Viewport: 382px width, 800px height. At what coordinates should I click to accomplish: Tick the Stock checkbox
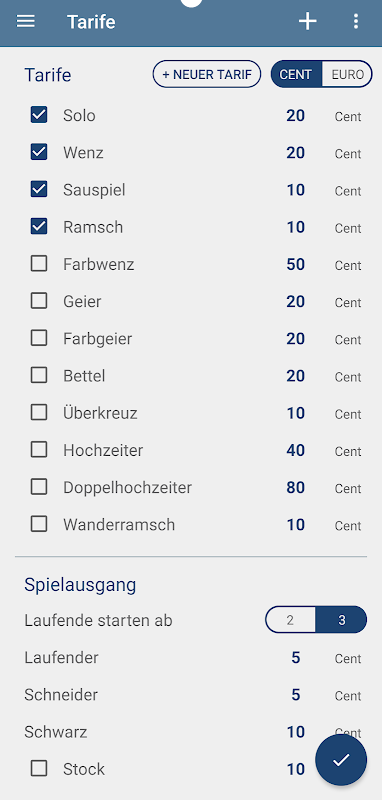point(39,768)
